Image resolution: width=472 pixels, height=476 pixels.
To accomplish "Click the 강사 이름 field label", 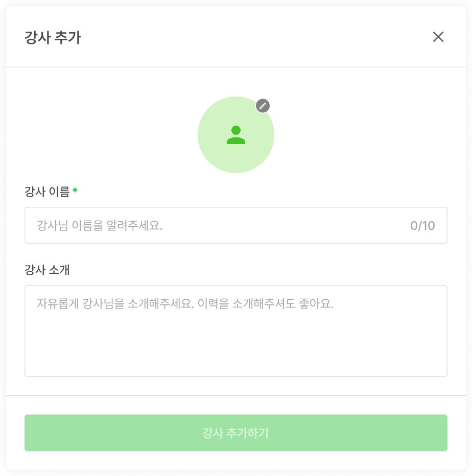I will click(x=46, y=192).
